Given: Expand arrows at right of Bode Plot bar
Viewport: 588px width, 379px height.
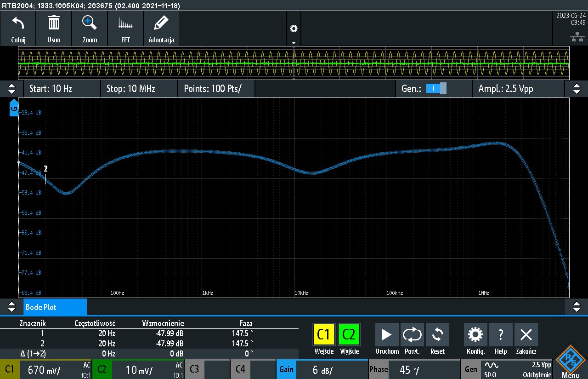Looking at the screenshot, I should (x=576, y=306).
